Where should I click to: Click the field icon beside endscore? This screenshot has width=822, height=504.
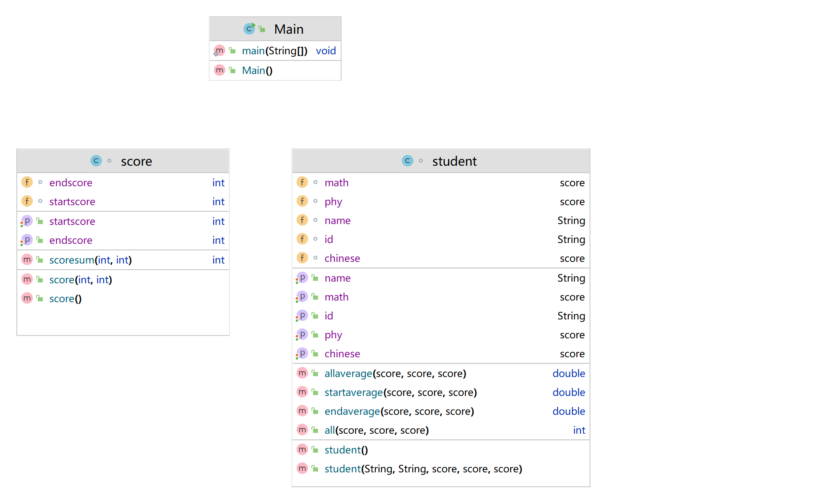[x=27, y=182]
